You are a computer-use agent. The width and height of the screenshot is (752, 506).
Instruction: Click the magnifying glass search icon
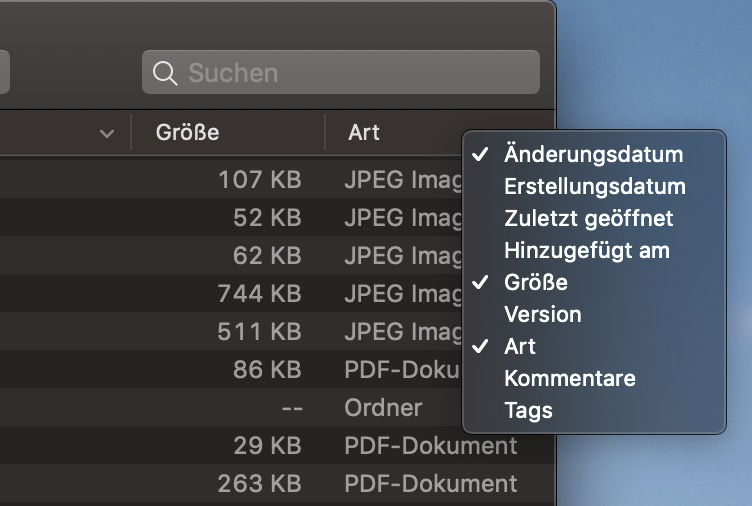coord(165,73)
